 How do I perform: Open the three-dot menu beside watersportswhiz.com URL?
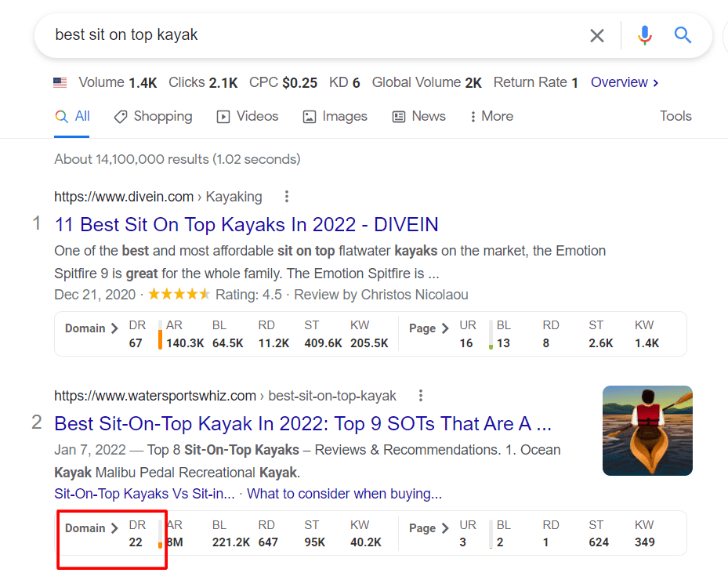click(x=421, y=396)
